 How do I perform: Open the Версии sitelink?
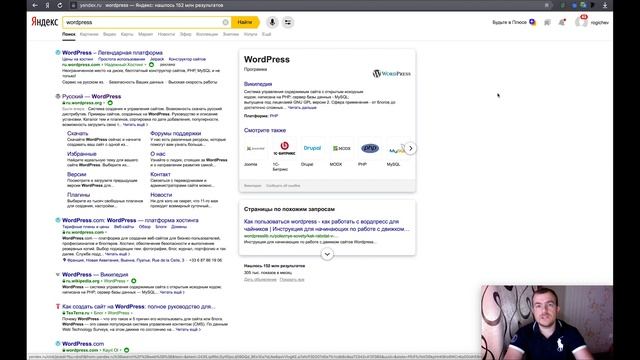coord(76,174)
